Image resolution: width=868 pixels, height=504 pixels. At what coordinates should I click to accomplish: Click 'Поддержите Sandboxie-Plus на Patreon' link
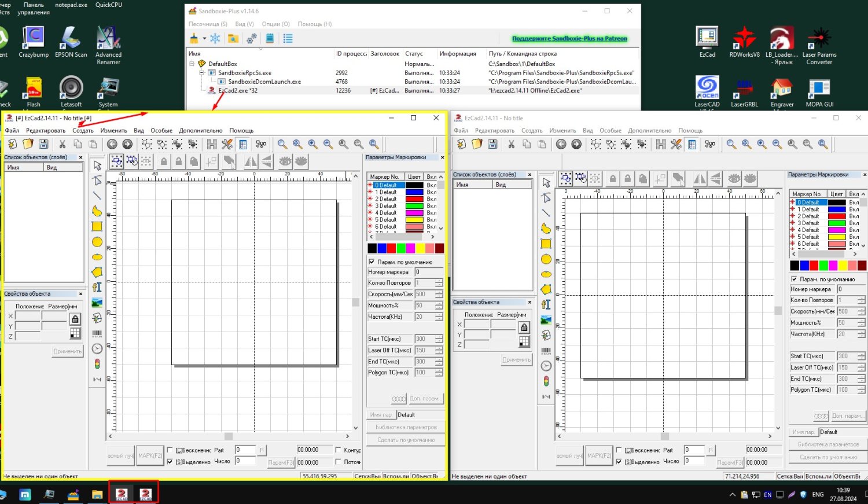click(x=569, y=39)
